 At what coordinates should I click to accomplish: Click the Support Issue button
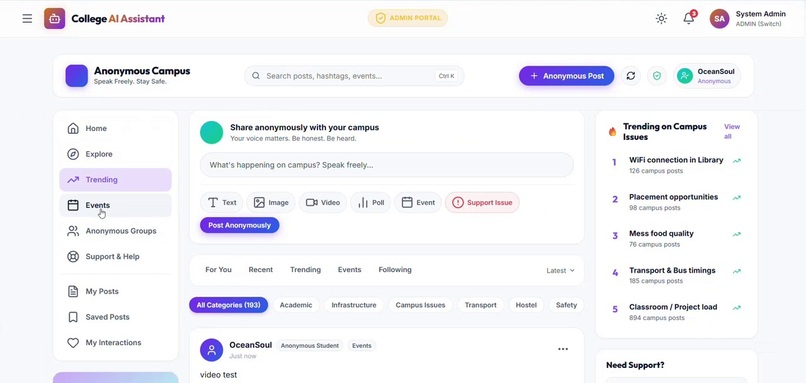482,203
